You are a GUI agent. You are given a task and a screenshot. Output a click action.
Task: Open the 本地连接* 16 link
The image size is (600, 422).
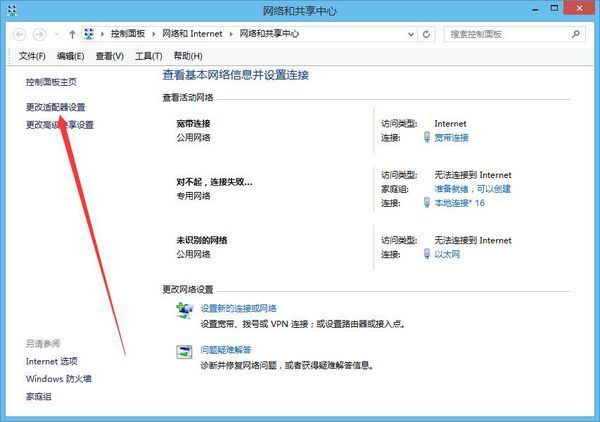tap(460, 203)
